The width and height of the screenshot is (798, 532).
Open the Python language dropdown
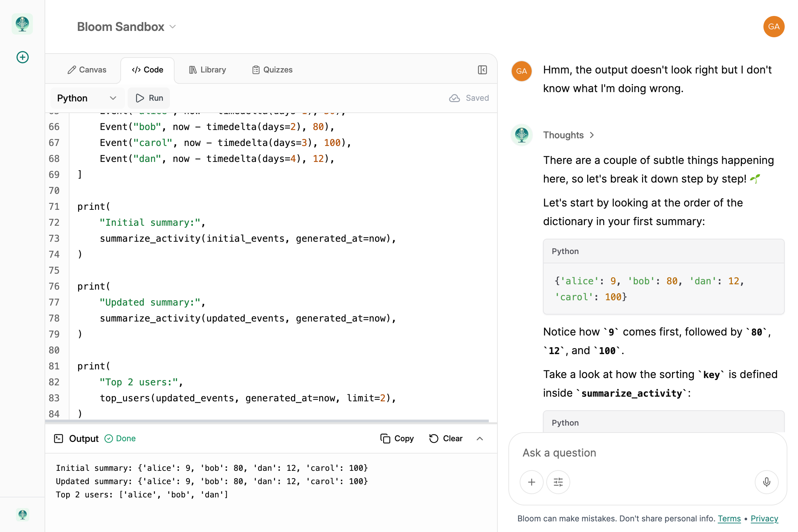87,98
